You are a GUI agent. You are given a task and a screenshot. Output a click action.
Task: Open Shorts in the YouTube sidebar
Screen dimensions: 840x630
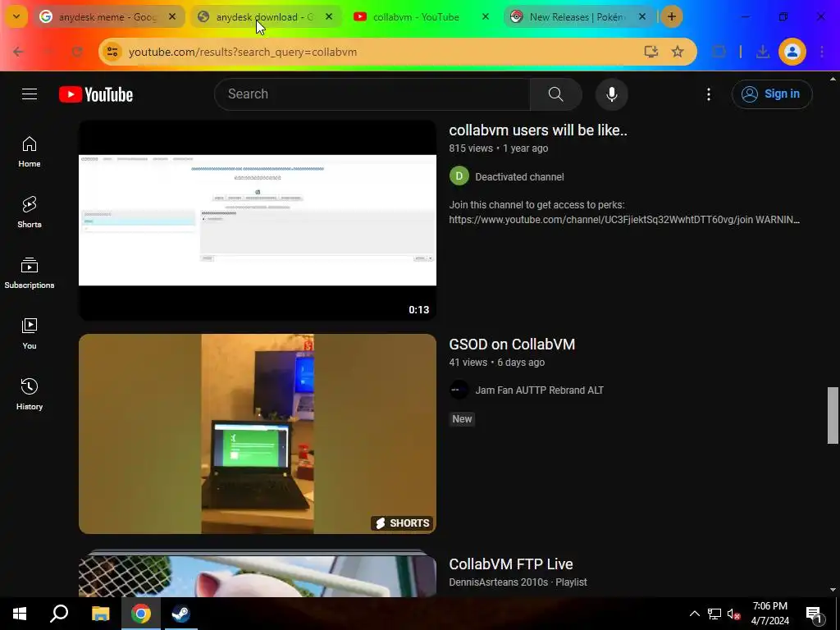click(30, 212)
